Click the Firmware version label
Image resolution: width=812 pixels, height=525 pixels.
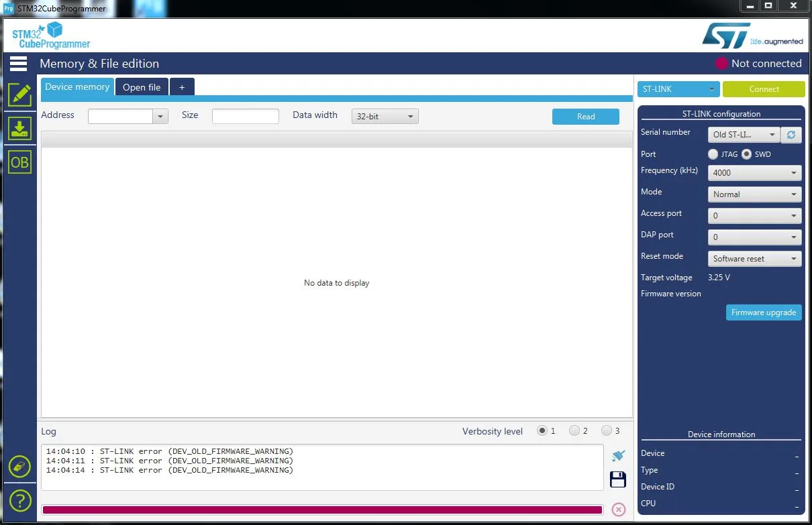671,294
